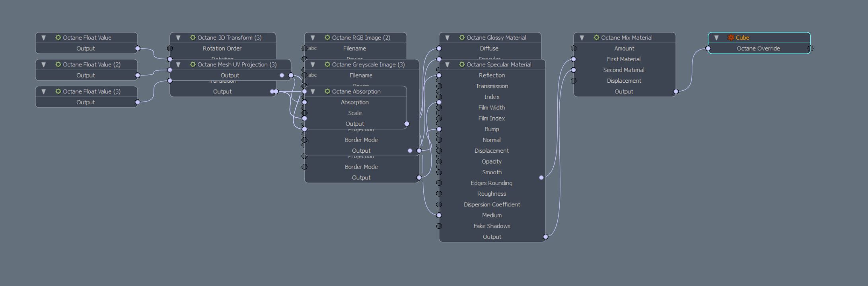Click the gear icon on Octane Glossy Material
This screenshot has height=286, width=868.
461,37
